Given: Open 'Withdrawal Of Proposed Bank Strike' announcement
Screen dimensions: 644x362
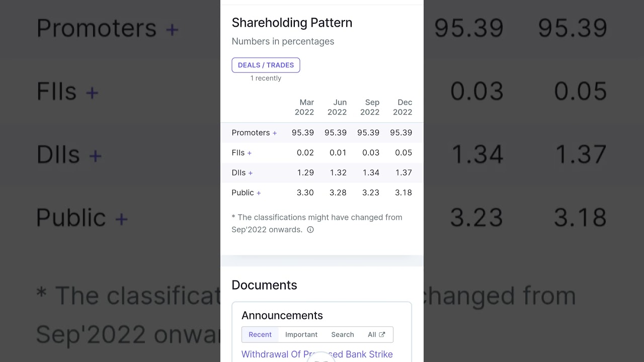Looking at the screenshot, I should pos(317,354).
